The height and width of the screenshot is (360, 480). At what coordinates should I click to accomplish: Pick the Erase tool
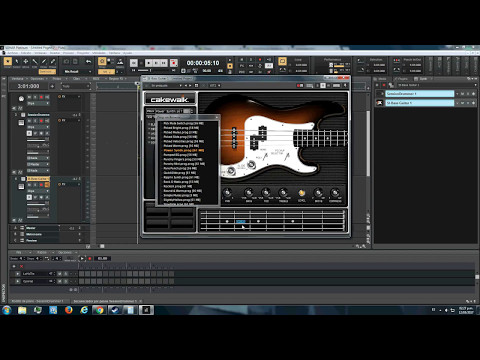tap(53, 61)
